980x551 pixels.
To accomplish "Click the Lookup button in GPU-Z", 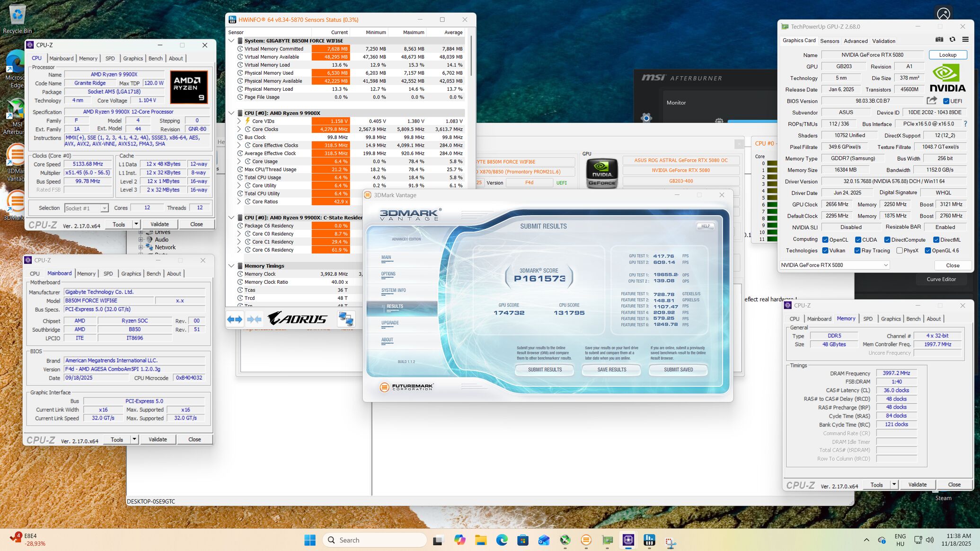I will (947, 55).
